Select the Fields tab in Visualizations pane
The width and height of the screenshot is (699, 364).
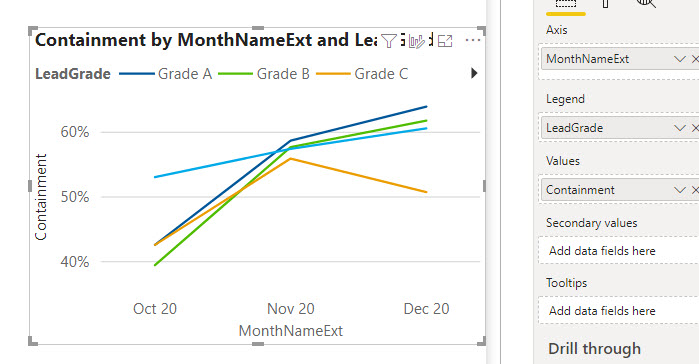point(566,4)
